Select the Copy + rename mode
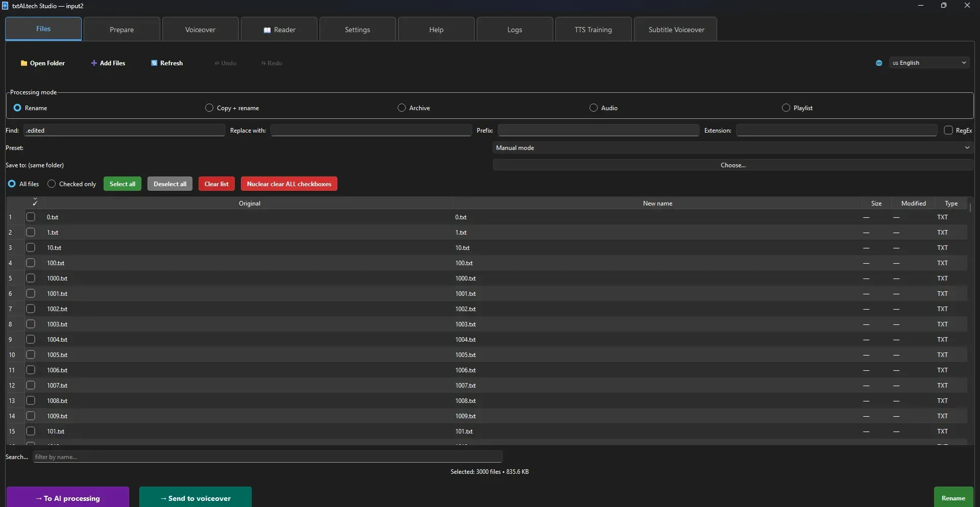 209,108
